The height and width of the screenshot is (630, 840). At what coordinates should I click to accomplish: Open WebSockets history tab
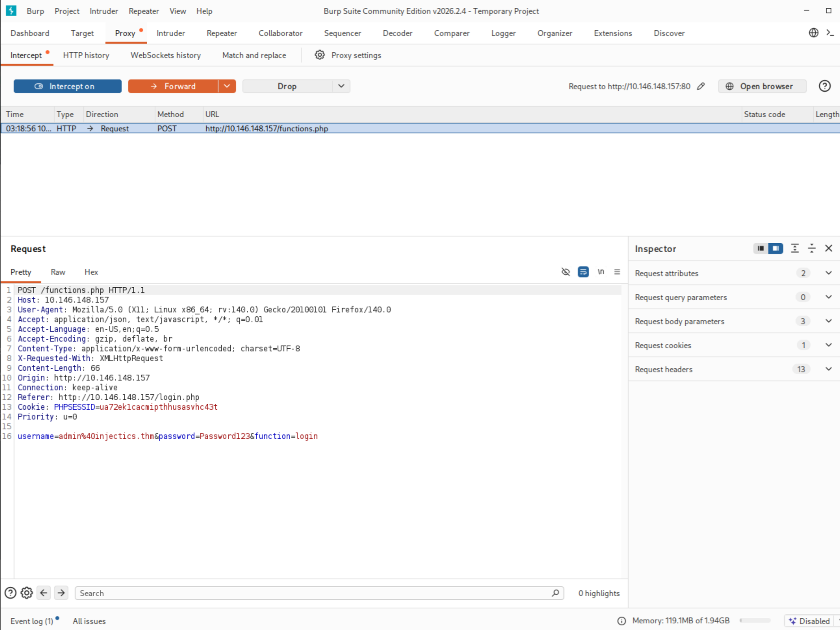[166, 55]
